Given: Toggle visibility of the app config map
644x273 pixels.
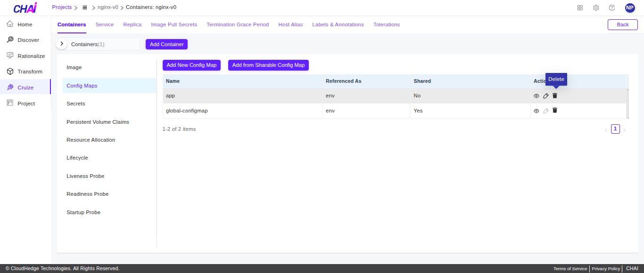Looking at the screenshot, I should coord(537,96).
